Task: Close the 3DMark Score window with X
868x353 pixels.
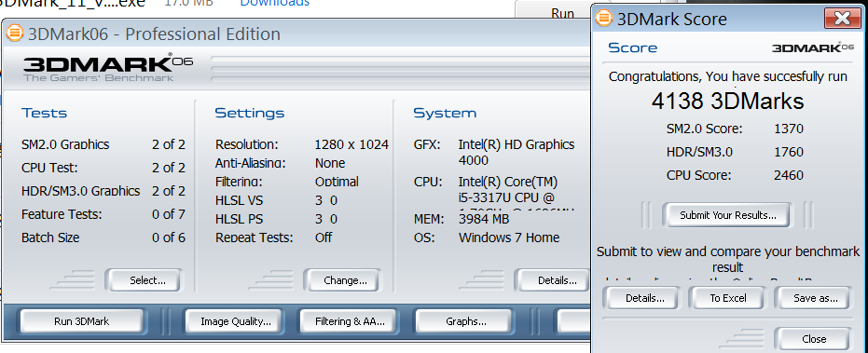Action: point(842,19)
